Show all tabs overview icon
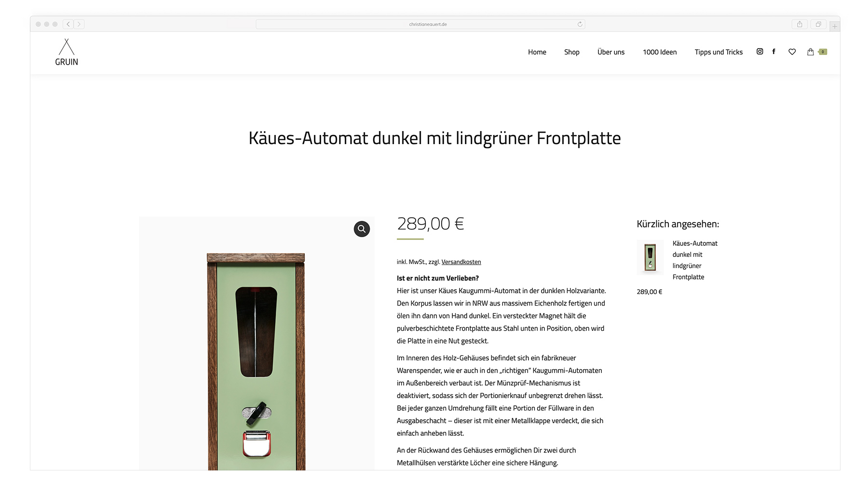Screen dimensions: 868x482 tap(818, 24)
